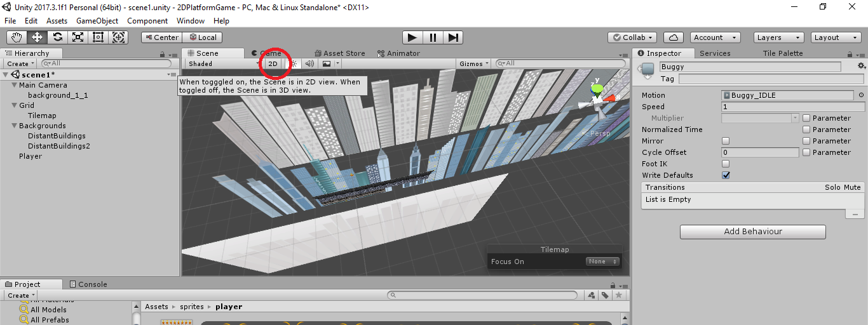This screenshot has height=325, width=868.
Task: Open the cloud services button
Action: click(674, 37)
